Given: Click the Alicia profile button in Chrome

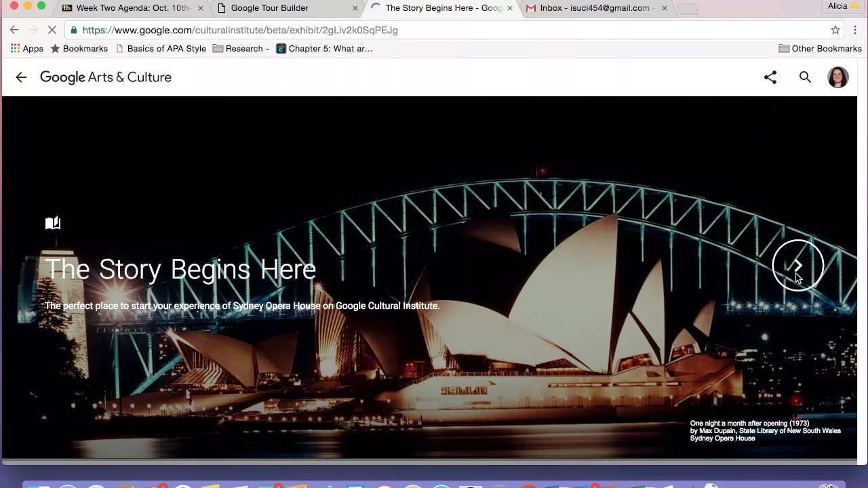Looking at the screenshot, I should click(843, 6).
